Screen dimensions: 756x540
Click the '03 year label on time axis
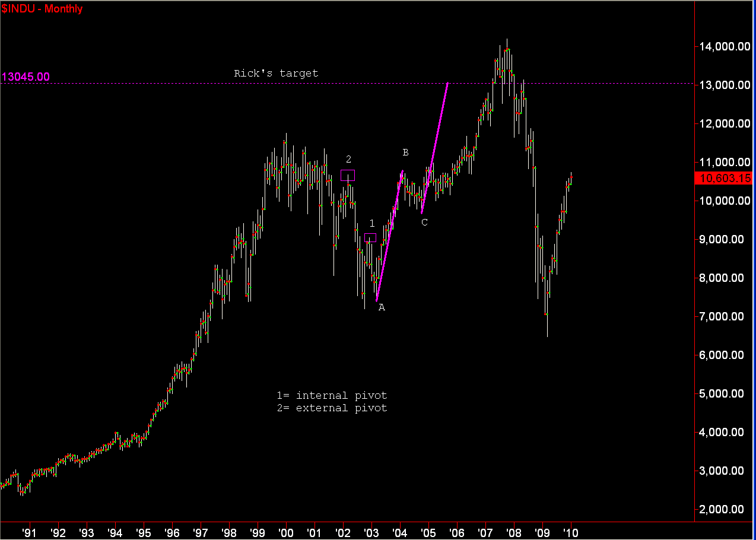(371, 532)
